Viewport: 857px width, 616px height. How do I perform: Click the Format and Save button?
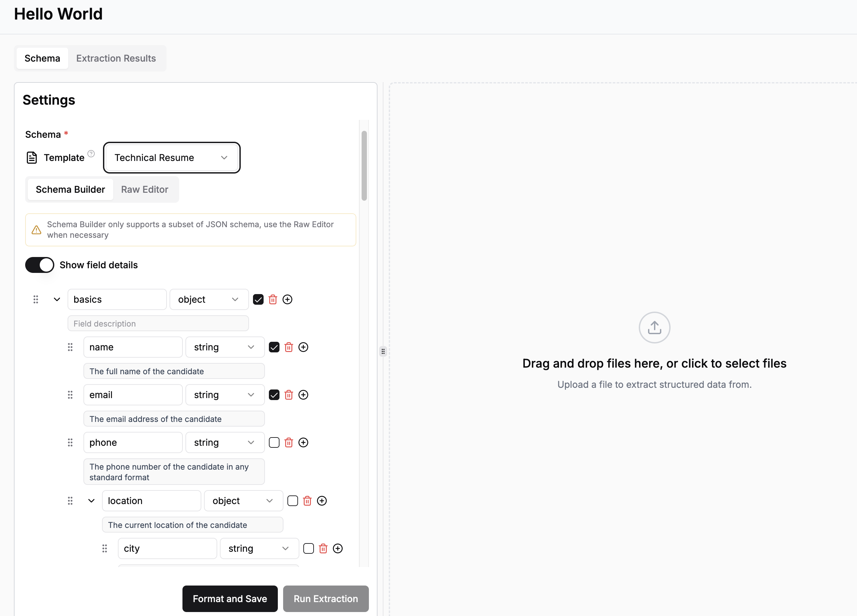tap(230, 599)
